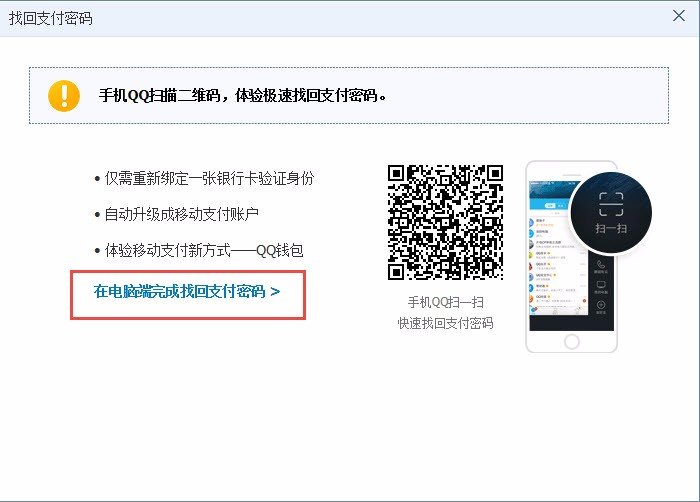Click the phone illustration home button
Image resolution: width=700 pixels, height=502 pixels.
tap(571, 342)
